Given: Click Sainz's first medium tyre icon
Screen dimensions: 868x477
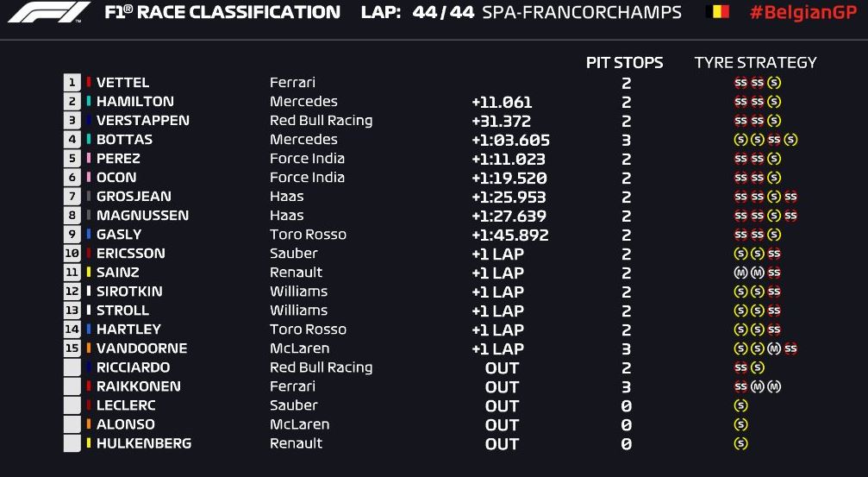Looking at the screenshot, I should [x=740, y=273].
